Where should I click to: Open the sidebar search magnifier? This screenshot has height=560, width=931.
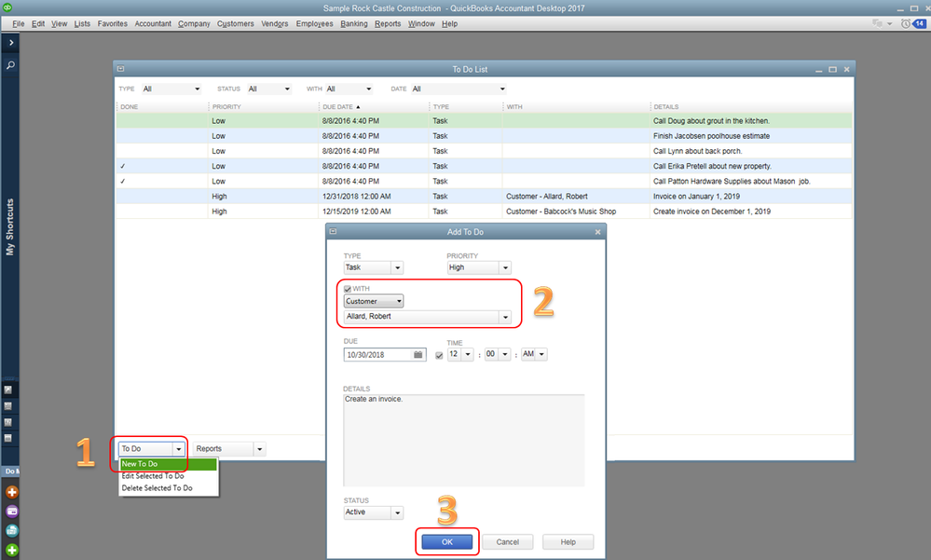10,65
